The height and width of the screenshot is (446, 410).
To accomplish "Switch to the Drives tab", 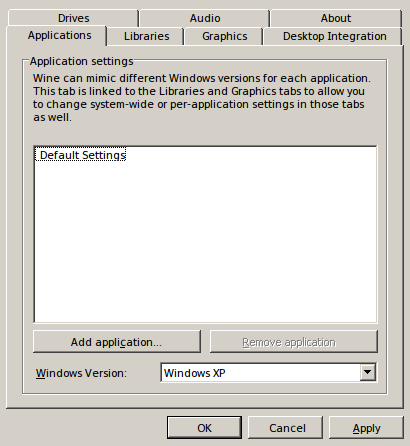I will click(x=73, y=18).
